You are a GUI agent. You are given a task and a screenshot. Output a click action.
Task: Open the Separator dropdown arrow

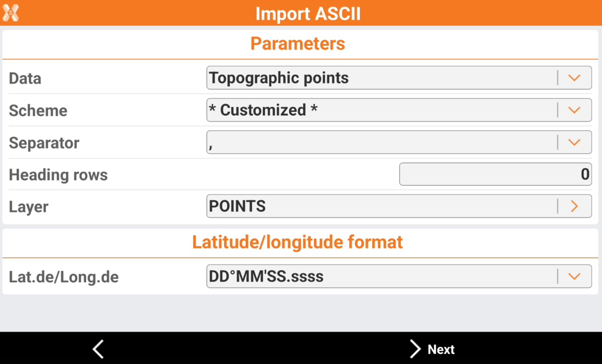click(x=574, y=142)
